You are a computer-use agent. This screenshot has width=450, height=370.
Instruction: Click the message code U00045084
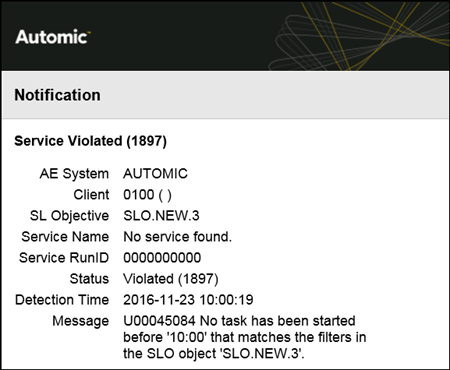(x=159, y=321)
